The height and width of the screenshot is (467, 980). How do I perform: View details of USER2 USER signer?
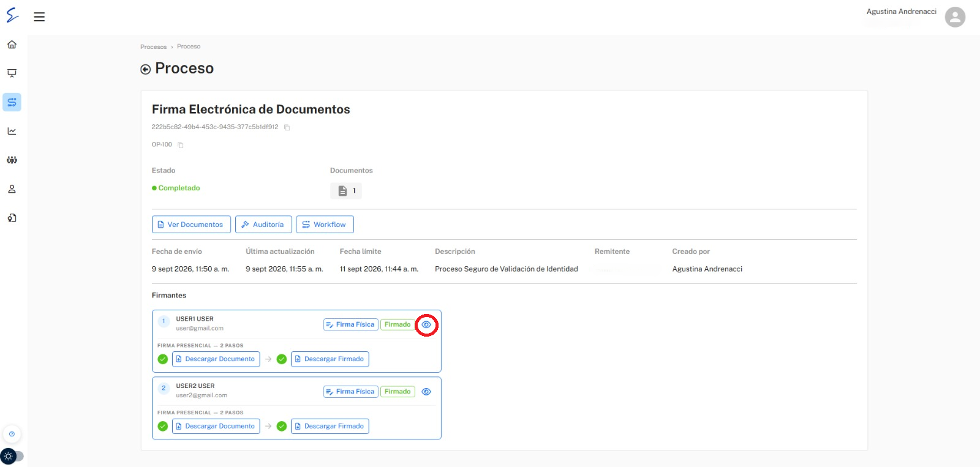coord(426,392)
